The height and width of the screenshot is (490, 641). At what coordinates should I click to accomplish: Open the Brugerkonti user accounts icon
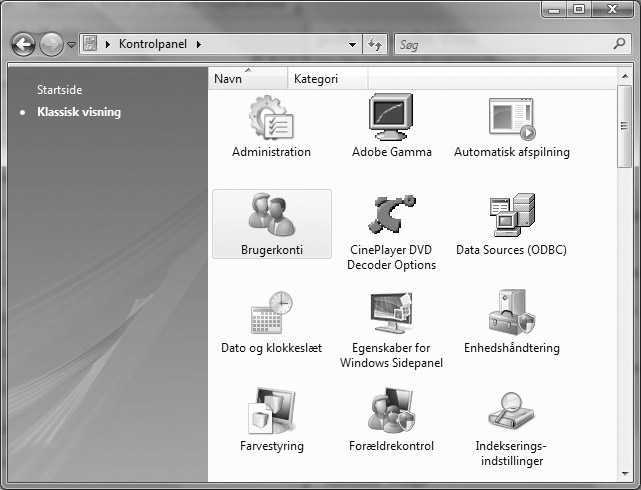[271, 215]
